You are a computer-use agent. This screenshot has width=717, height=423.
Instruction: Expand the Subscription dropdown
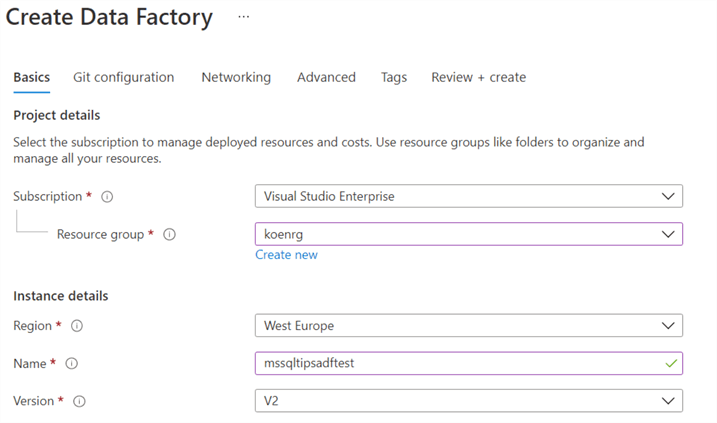(x=468, y=196)
